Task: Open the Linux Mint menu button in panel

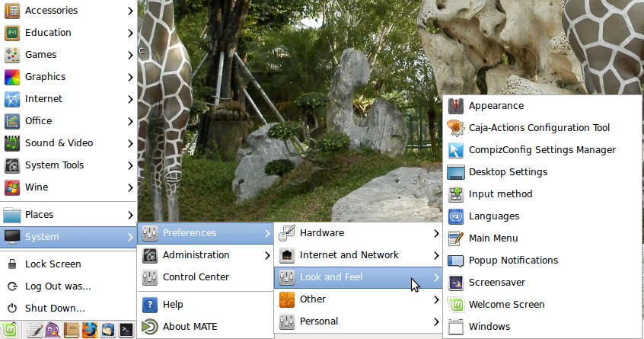Action: (9, 330)
